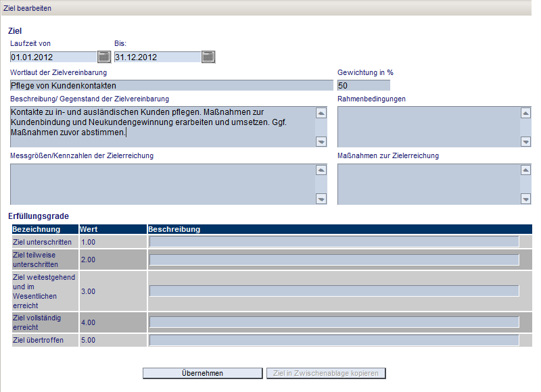Open calendar picker for Laufzeit von
Screen dimensions: 541x392
(x=104, y=57)
